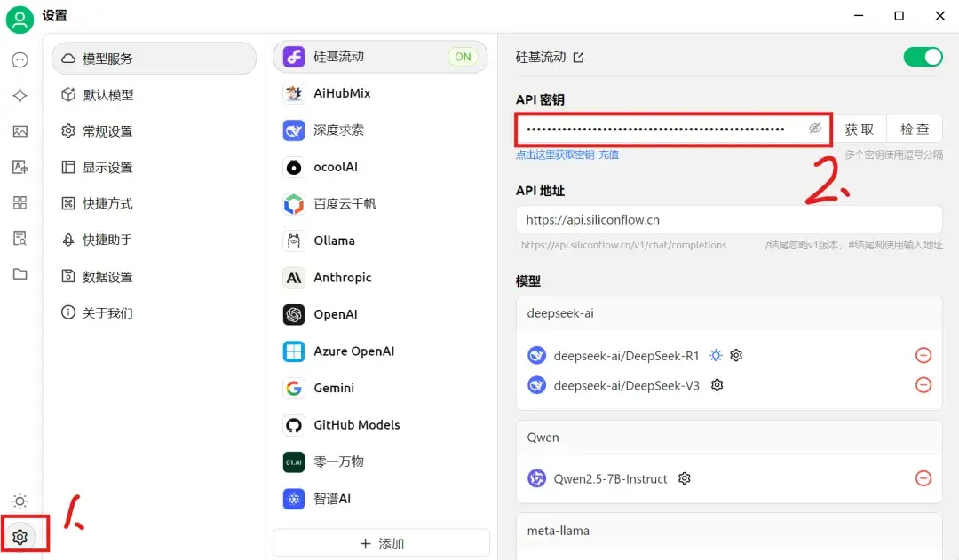The width and height of the screenshot is (959, 560).
Task: Click the 检查 key button
Action: pos(915,129)
